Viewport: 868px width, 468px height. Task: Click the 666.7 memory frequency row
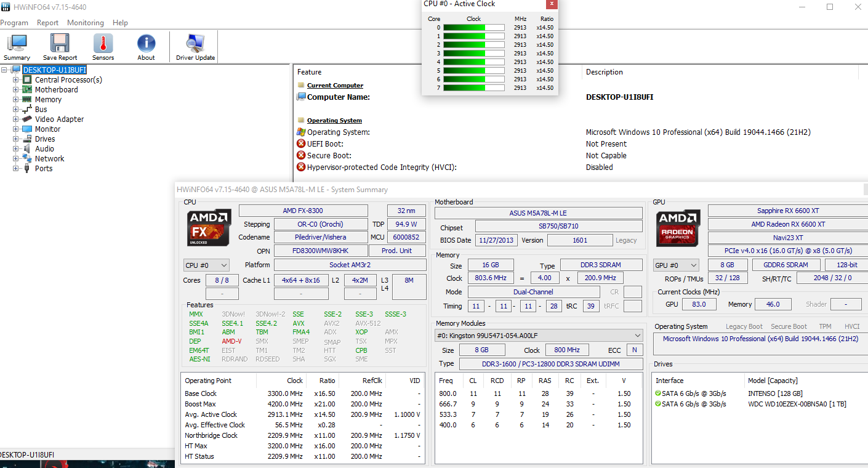[x=539, y=404]
